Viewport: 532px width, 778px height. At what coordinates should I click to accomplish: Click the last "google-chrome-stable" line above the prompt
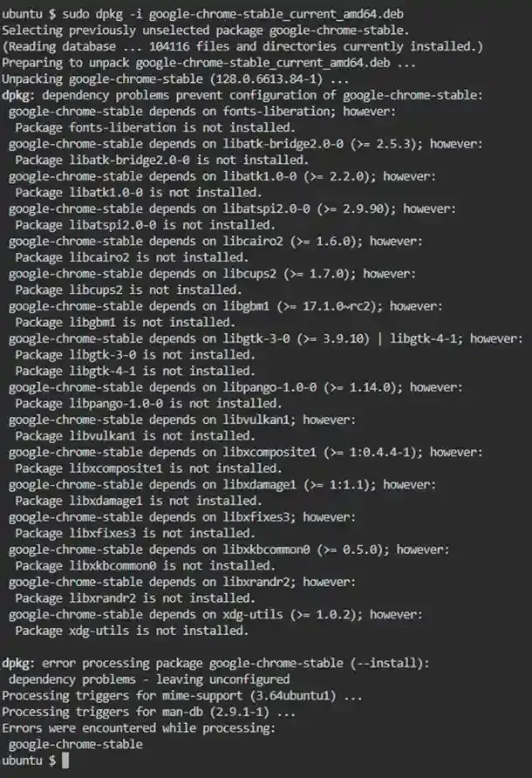[75, 745]
